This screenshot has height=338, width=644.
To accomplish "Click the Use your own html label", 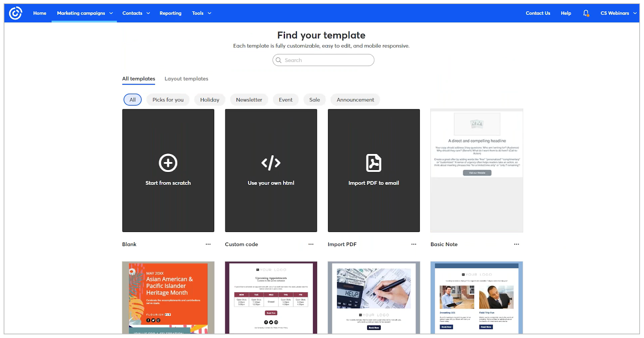I will pos(271,183).
